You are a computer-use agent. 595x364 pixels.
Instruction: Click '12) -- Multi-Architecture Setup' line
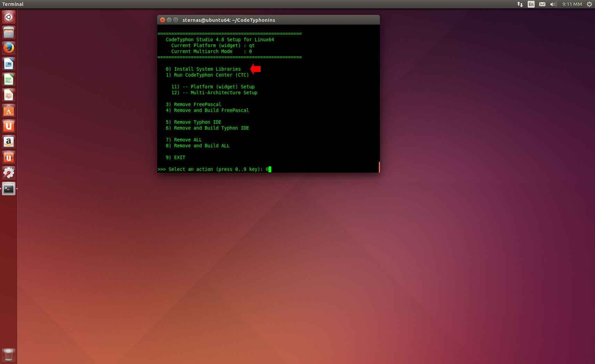point(214,93)
